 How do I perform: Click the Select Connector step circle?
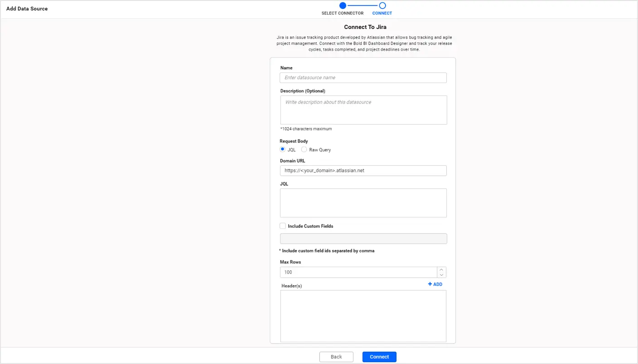(x=343, y=5)
